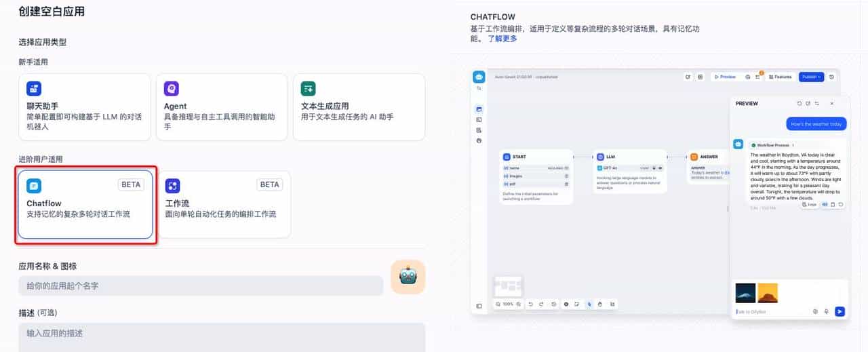
Task: Click the blue Chatflow card icon
Action: [x=34, y=185]
